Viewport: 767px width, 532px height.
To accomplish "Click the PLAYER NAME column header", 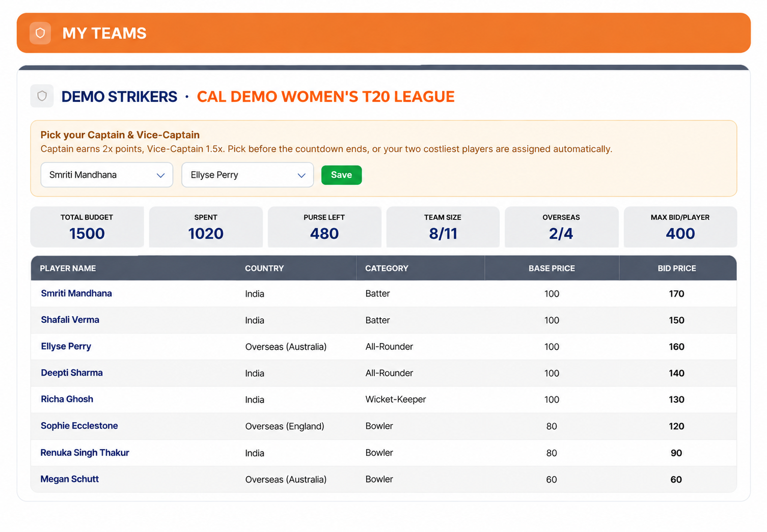I will 68,268.
